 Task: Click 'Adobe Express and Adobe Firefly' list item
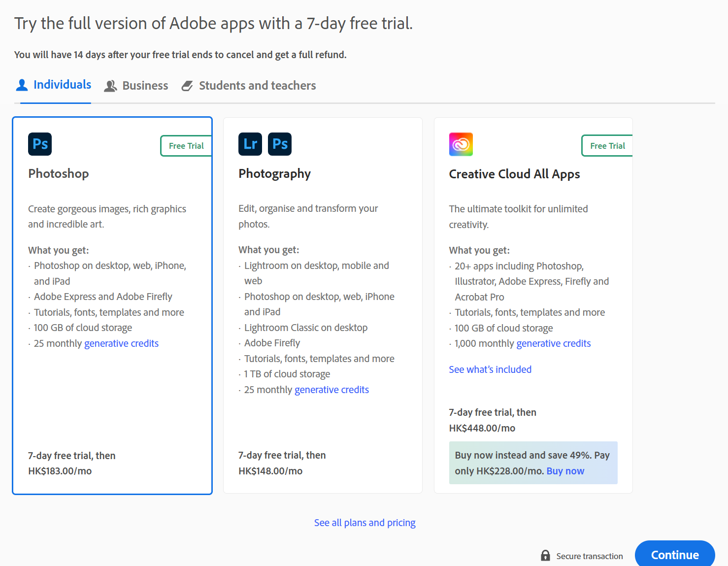coord(103,297)
